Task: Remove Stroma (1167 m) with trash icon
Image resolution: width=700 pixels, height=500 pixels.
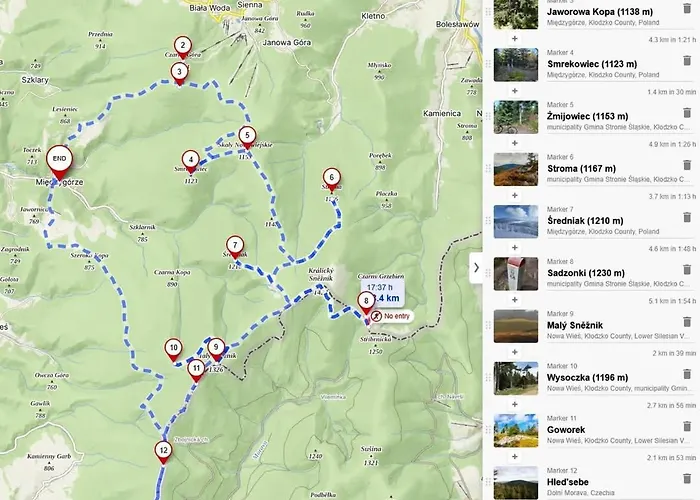Action: [687, 165]
